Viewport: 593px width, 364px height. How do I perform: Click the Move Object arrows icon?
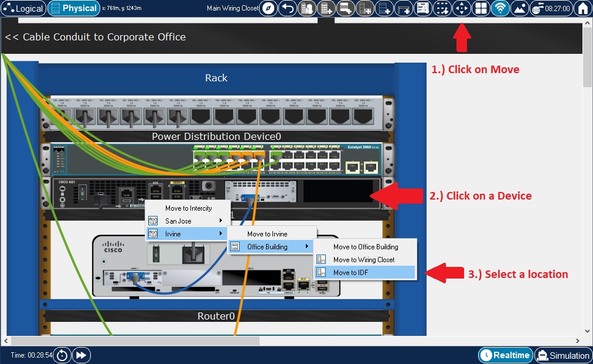click(x=462, y=8)
